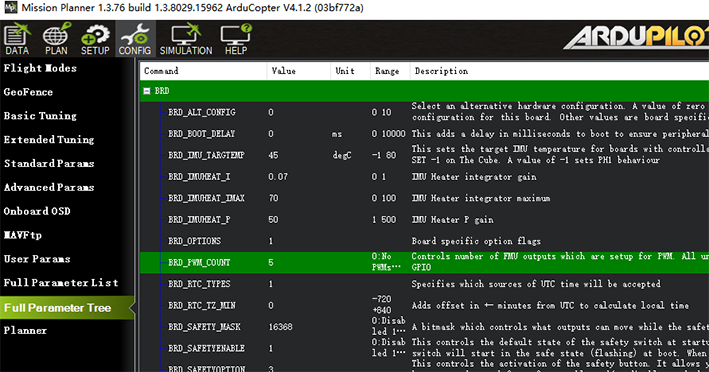Open Full Parameter List
The height and width of the screenshot is (372, 709).
[x=61, y=283]
